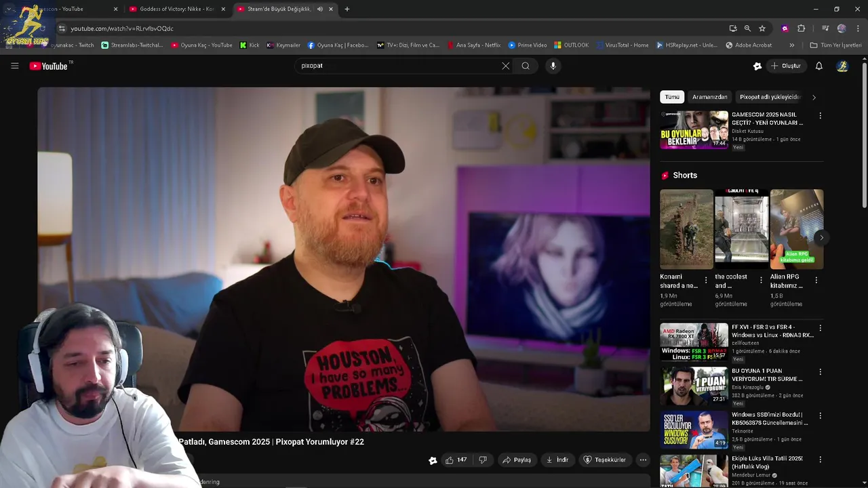The height and width of the screenshot is (488, 868).
Task: Open the Alien RPG kitabımız Short thumbnail
Action: (x=797, y=229)
